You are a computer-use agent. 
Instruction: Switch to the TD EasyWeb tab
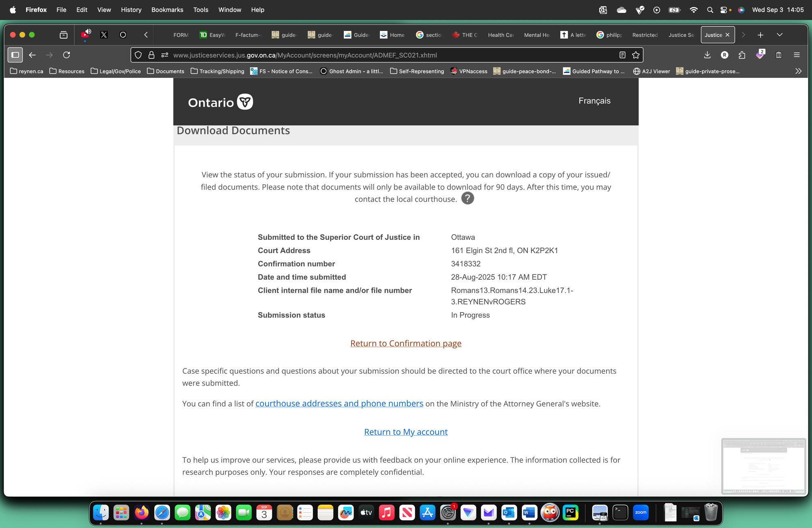point(212,35)
